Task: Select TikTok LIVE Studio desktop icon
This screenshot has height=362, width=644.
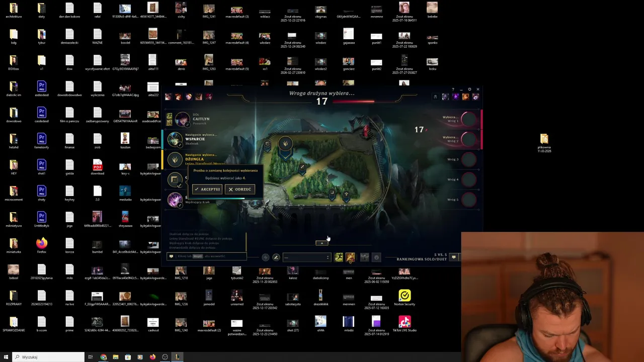Action: (x=405, y=324)
